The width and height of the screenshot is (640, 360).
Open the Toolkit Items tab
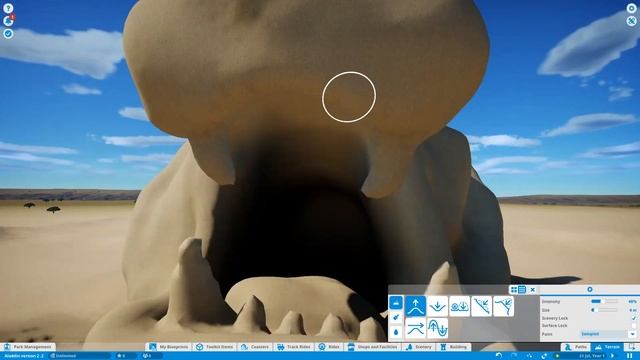pos(215,347)
